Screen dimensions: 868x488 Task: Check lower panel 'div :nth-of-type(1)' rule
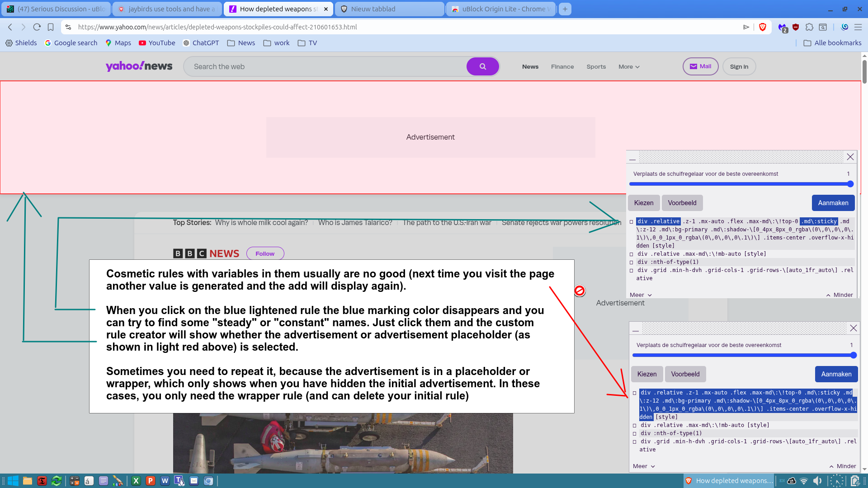[x=635, y=434]
